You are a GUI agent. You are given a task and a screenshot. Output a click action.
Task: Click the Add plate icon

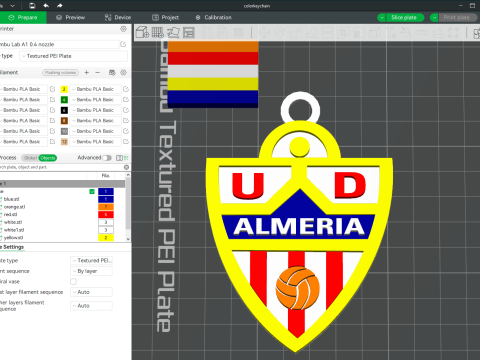(158, 32)
